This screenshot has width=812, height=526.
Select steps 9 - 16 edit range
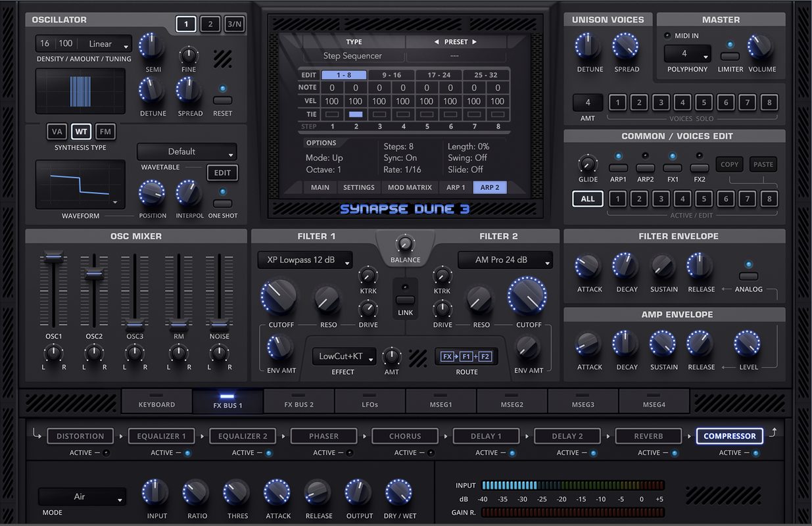coord(391,75)
